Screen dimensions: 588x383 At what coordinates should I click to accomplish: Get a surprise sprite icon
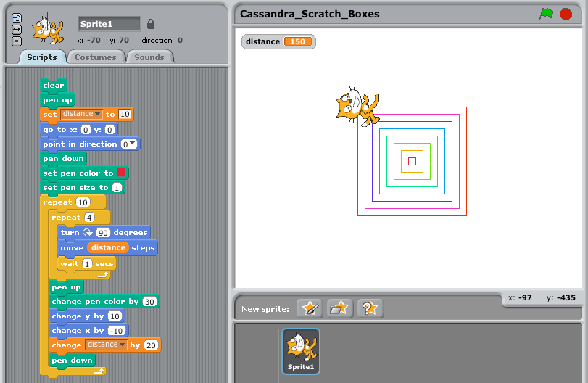[x=370, y=308]
